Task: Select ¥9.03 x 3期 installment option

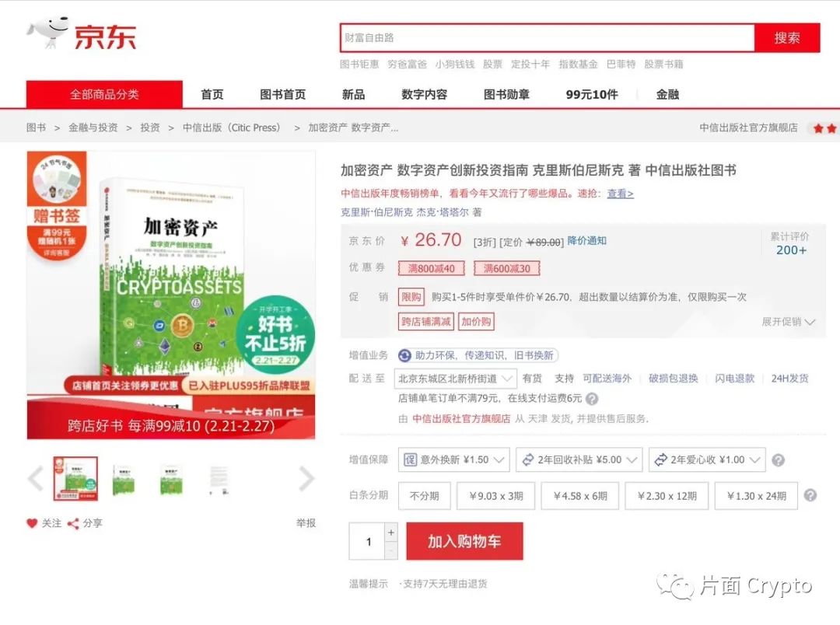Action: 496,496
